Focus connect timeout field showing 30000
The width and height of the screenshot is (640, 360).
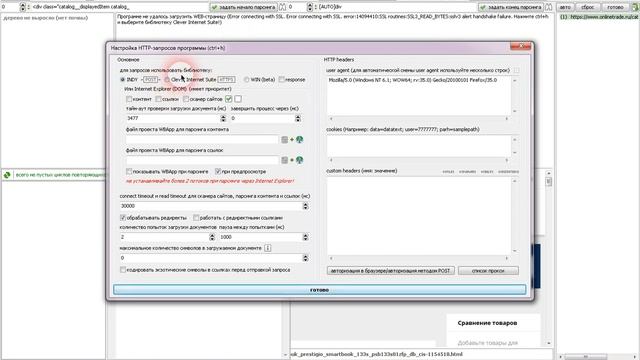point(211,206)
